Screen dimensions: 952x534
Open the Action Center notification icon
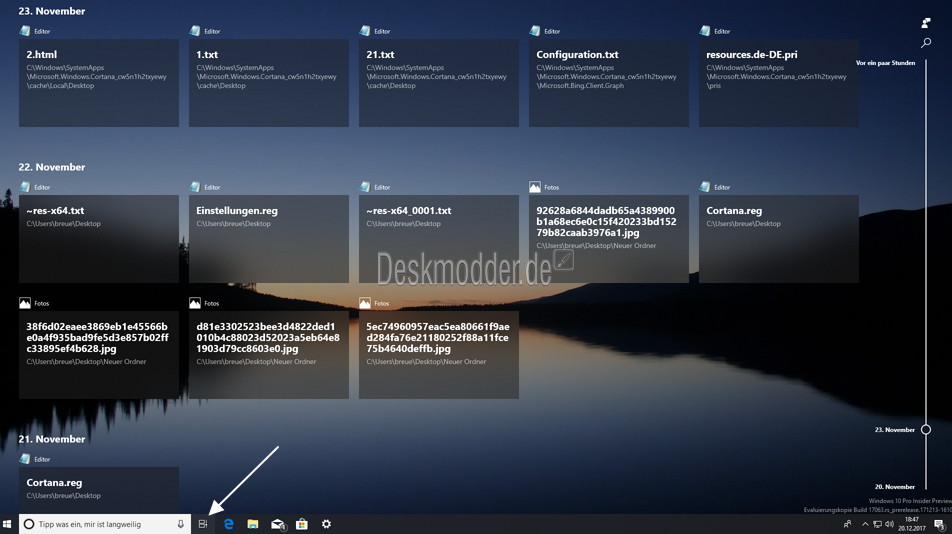click(x=939, y=524)
